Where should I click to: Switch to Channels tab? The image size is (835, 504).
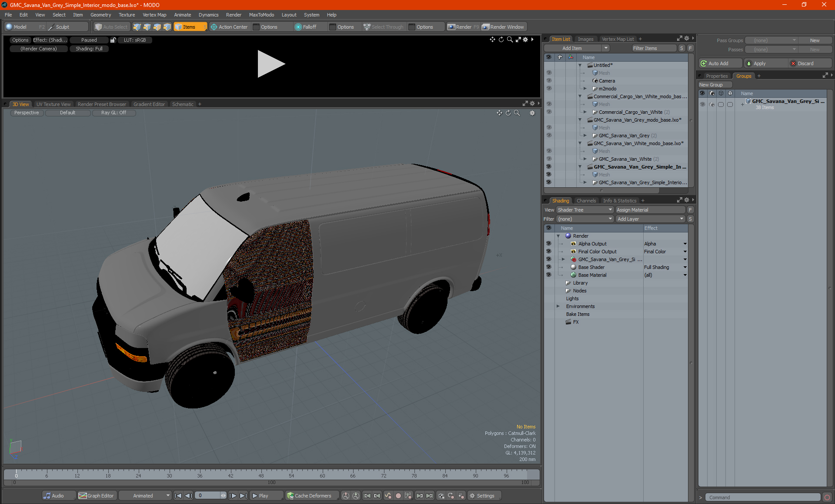(586, 201)
